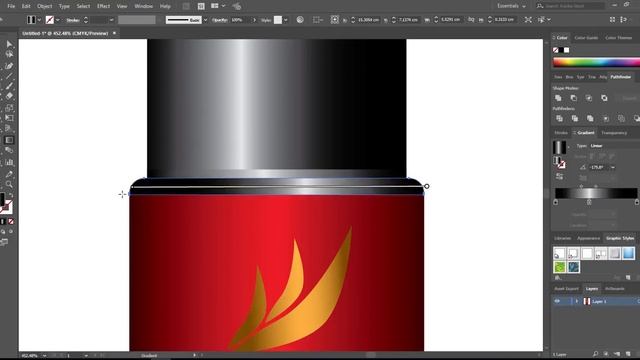Select the middle gradient color stop
The width and height of the screenshot is (640, 360).
click(x=589, y=202)
